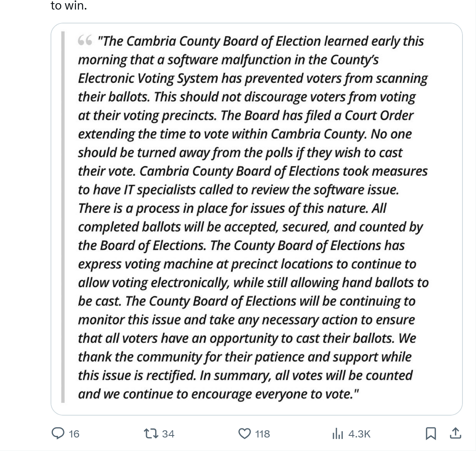This screenshot has height=451, width=476.
Task: Share the post via upload arrow icon
Action: [x=455, y=433]
